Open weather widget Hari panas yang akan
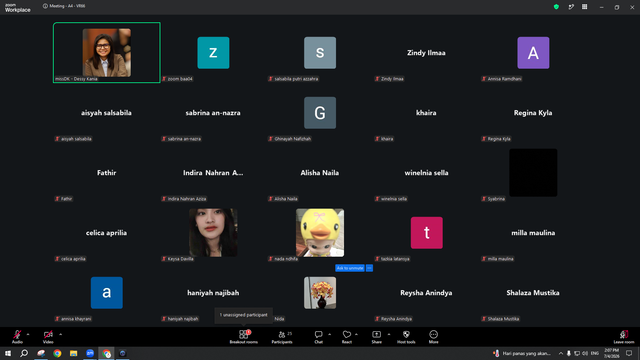Image resolution: width=640 pixels, height=360 pixels. point(522,353)
